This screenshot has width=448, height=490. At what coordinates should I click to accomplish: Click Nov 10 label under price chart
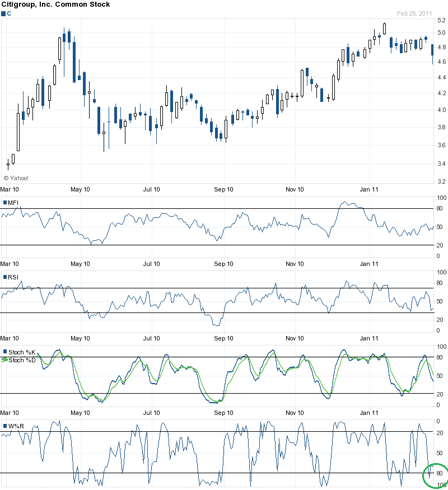pos(295,189)
